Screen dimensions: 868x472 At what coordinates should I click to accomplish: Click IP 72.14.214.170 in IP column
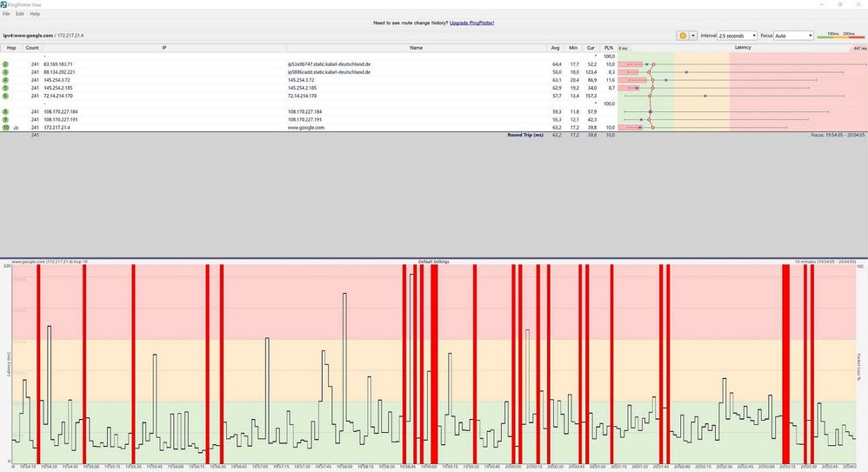click(x=58, y=96)
